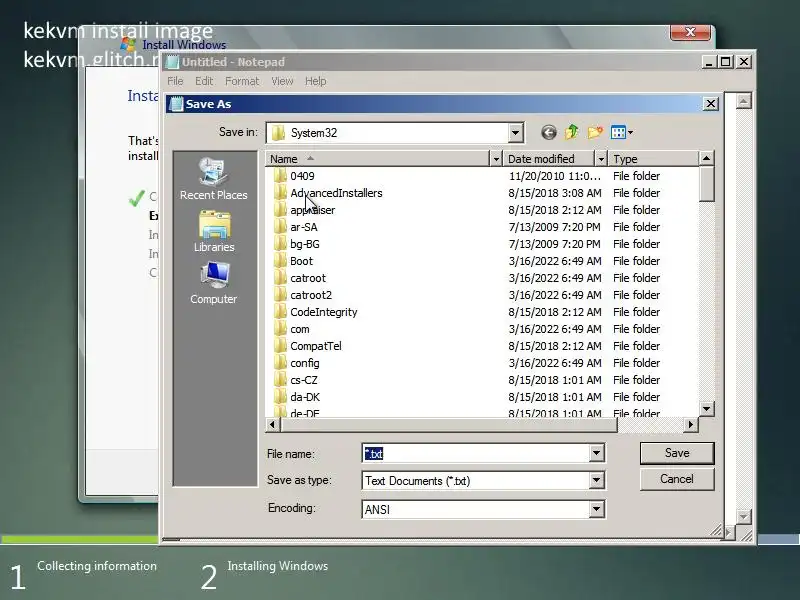Image resolution: width=800 pixels, height=600 pixels.
Task: Select the 0409 folder icon
Action: point(280,176)
